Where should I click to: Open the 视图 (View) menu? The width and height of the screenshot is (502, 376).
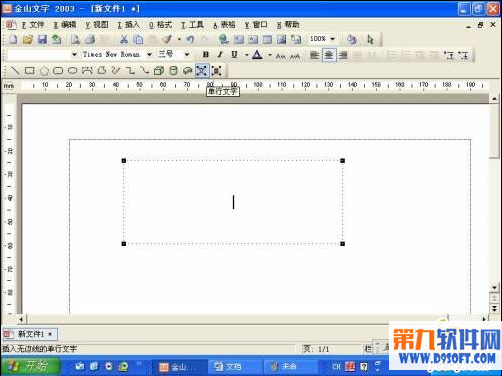point(97,25)
